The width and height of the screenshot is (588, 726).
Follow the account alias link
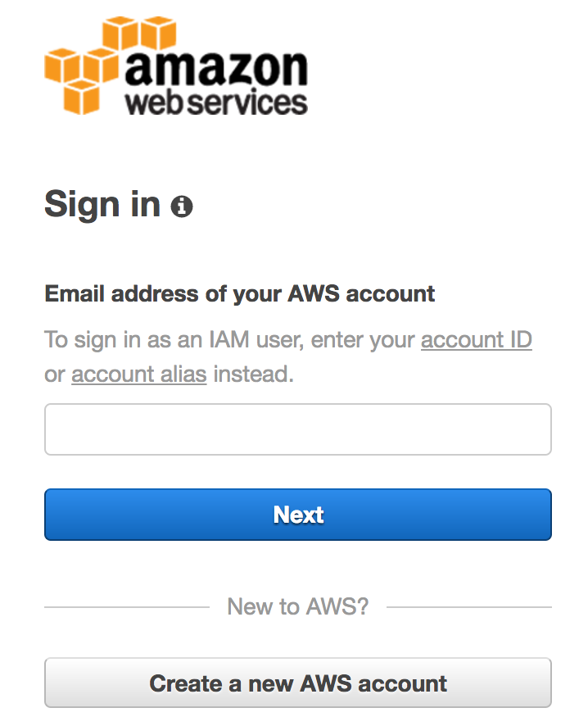[x=138, y=374]
